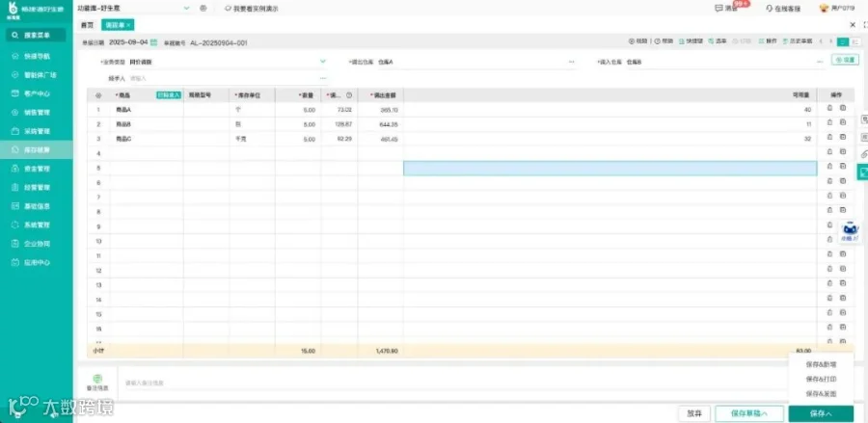Click the 商品B cell
This screenshot has width=868, height=423.
tap(147, 124)
